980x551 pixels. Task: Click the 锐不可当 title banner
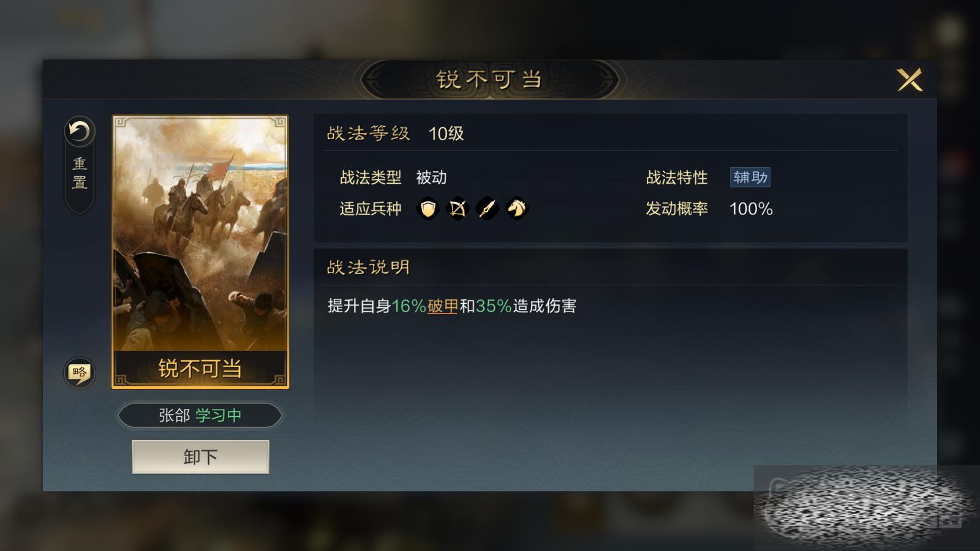point(489,80)
